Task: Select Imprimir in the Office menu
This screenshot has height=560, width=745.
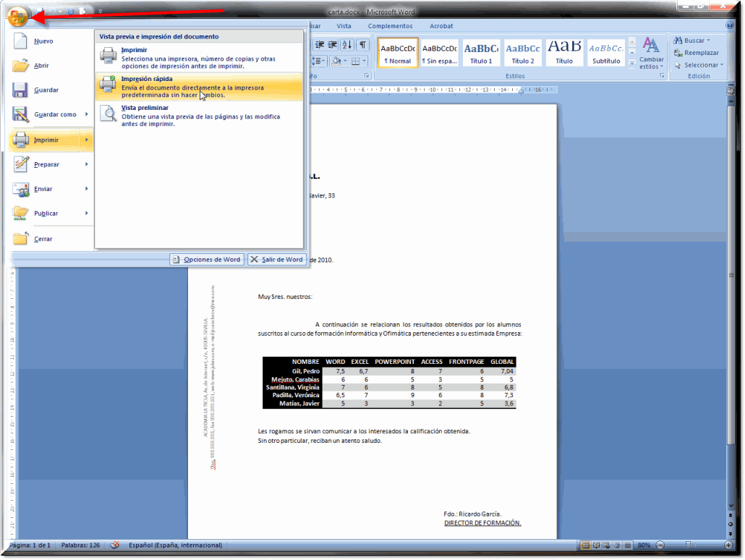Action: click(51, 140)
